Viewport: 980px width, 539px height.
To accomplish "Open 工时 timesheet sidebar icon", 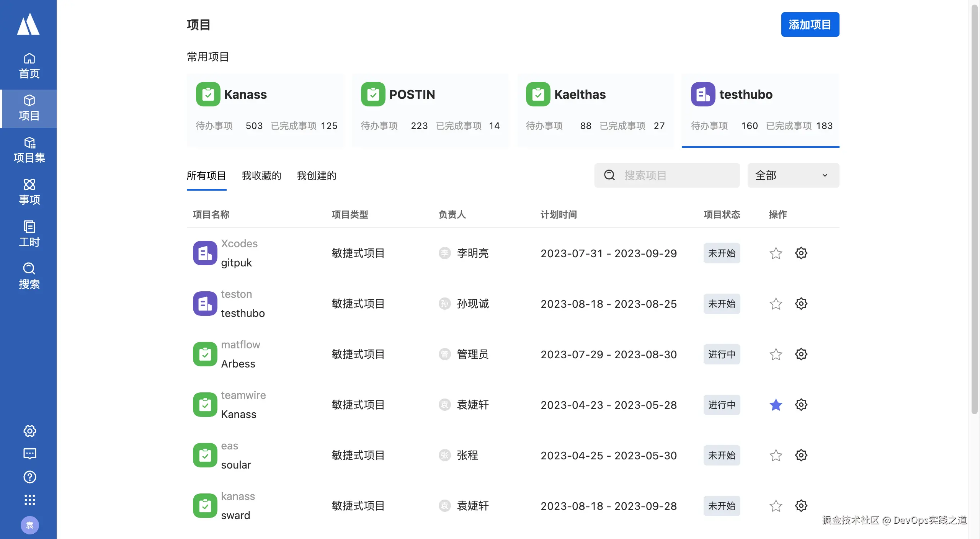I will pyautogui.click(x=29, y=234).
